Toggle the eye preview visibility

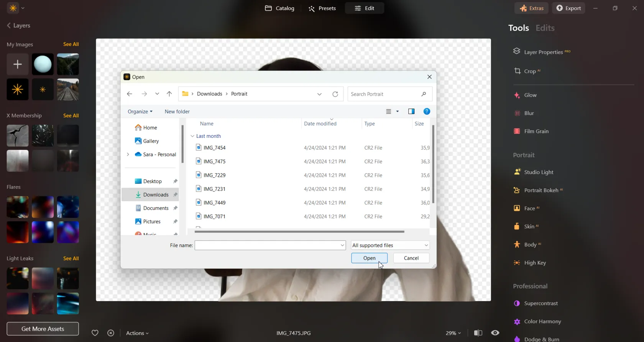tap(495, 333)
